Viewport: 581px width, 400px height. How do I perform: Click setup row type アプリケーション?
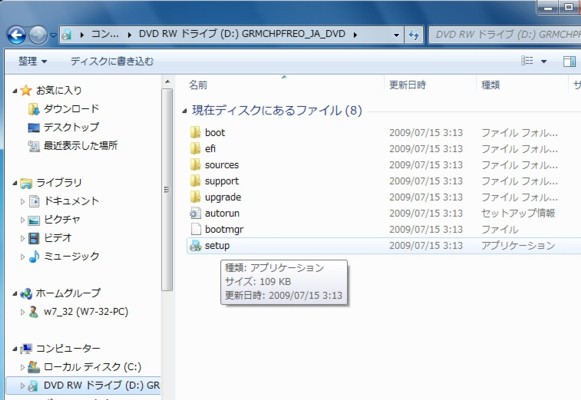[518, 246]
